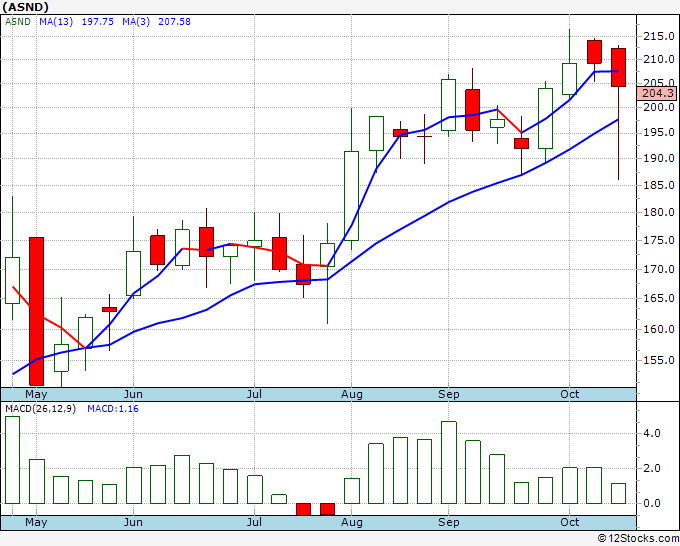This screenshot has width=680, height=546.
Task: Click May on the MACD panel time axis
Action: (x=36, y=522)
